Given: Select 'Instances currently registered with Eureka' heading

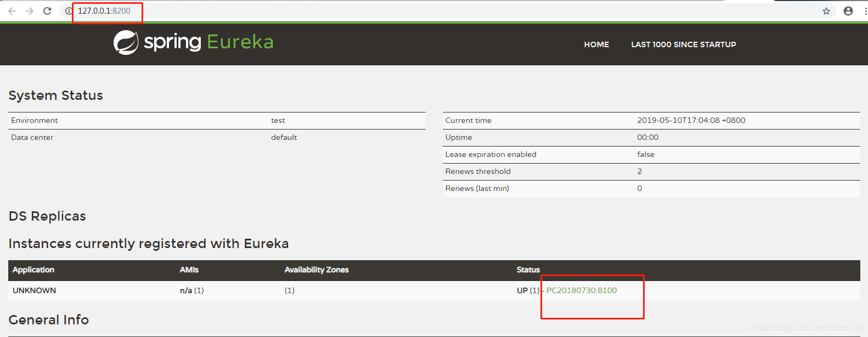Looking at the screenshot, I should tap(149, 244).
